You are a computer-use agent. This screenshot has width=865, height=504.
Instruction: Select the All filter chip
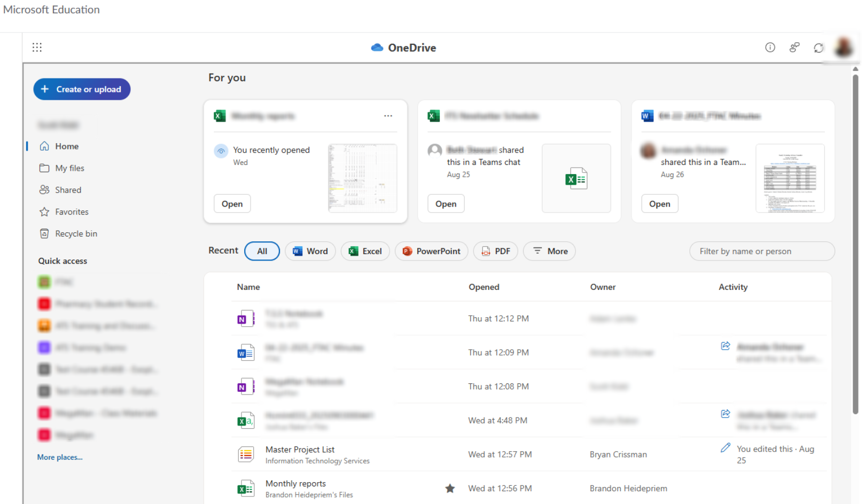(x=262, y=251)
